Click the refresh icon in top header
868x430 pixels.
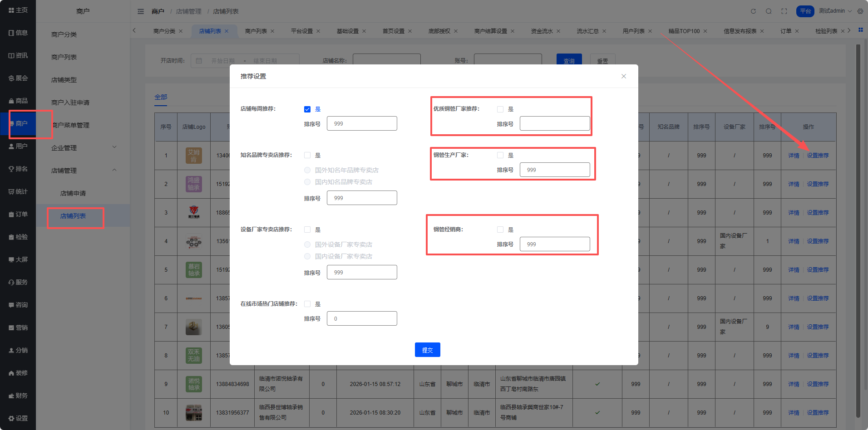pyautogui.click(x=753, y=11)
